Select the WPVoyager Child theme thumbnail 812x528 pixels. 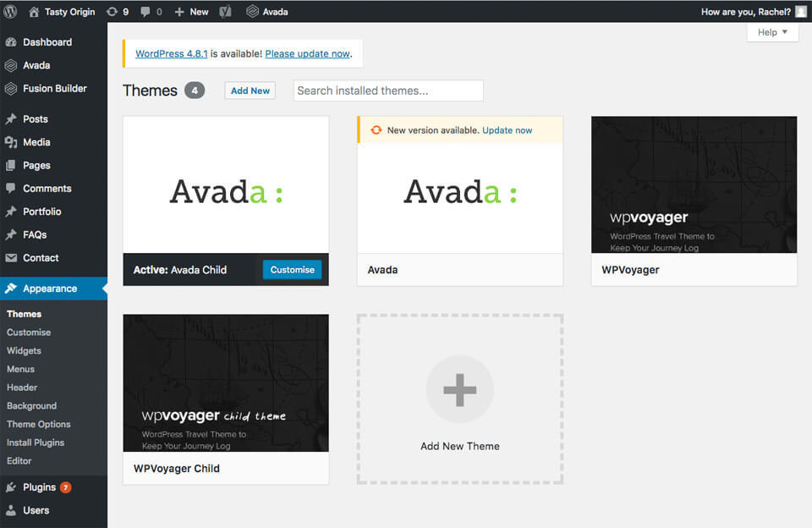(226, 383)
